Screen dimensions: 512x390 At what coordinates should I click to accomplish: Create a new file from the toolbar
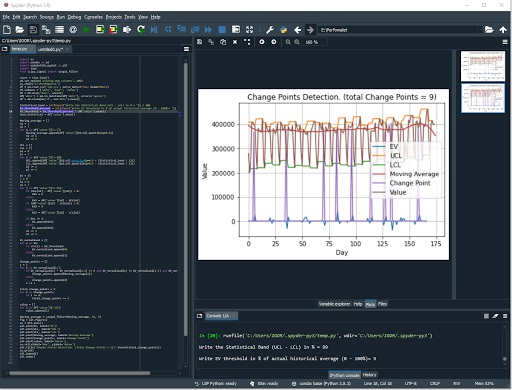click(x=7, y=30)
